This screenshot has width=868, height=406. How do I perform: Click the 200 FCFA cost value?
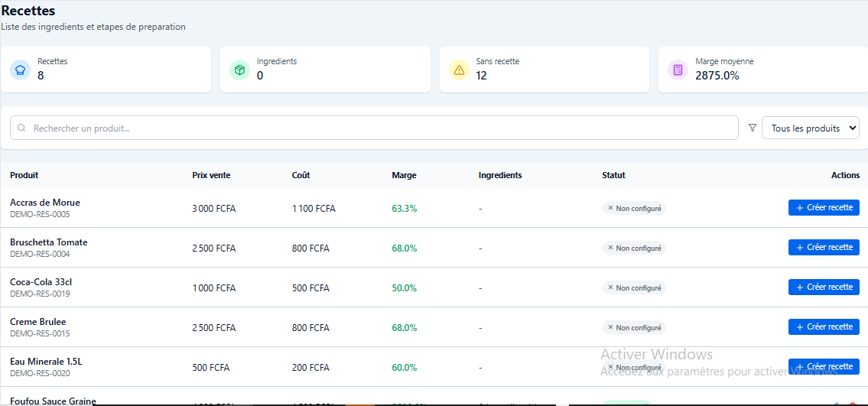(x=310, y=368)
